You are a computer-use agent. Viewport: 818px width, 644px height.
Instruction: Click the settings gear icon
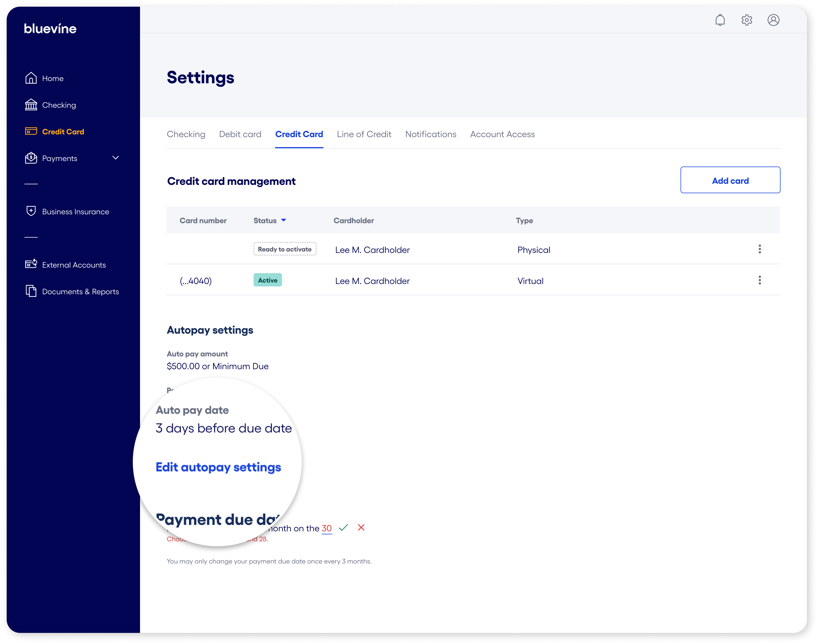(747, 20)
